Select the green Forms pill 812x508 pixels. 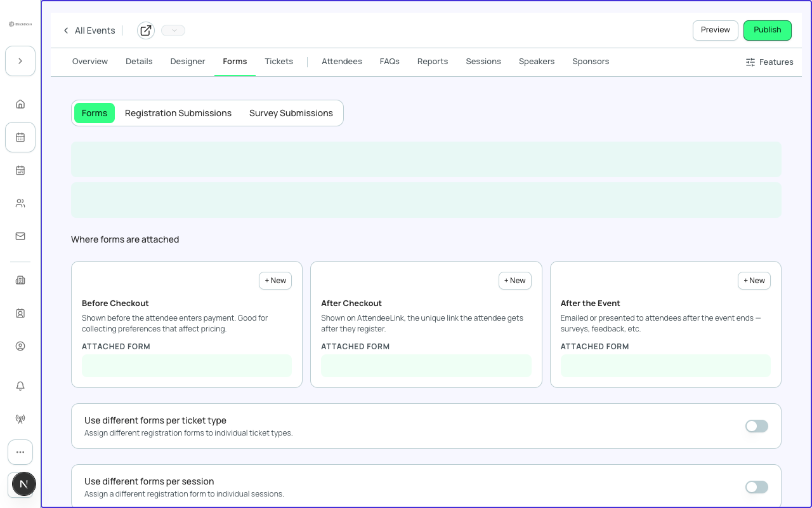(x=95, y=113)
